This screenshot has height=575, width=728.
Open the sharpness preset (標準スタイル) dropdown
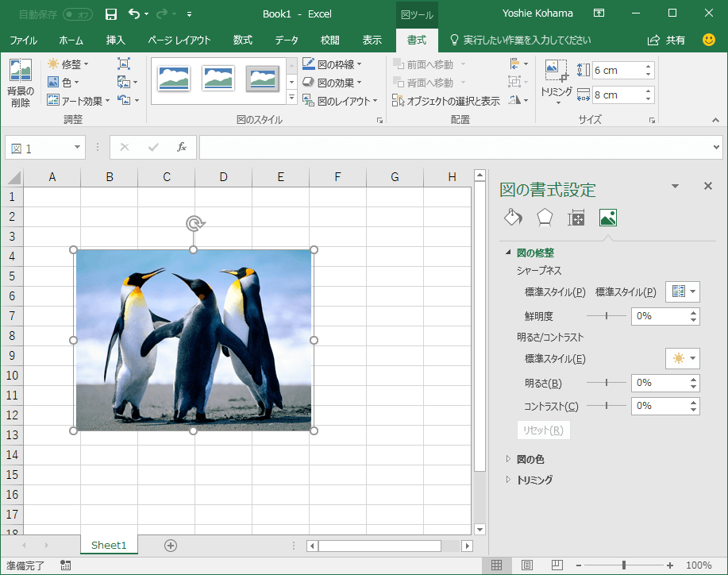(683, 291)
